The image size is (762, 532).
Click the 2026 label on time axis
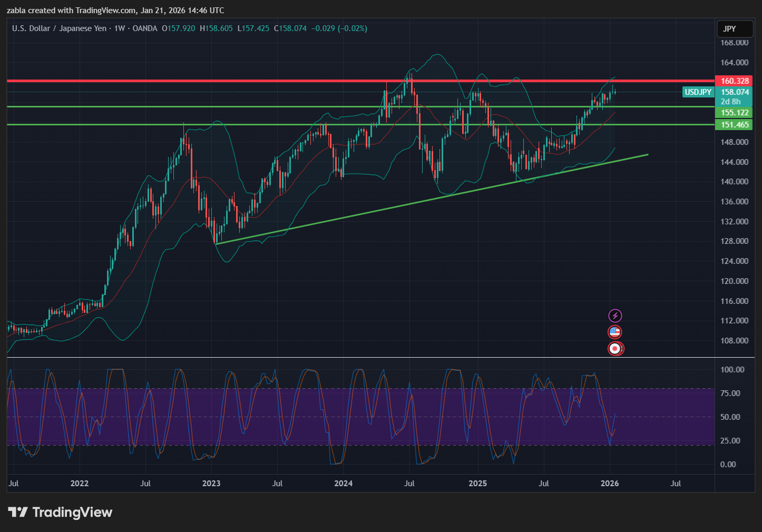[x=610, y=484]
